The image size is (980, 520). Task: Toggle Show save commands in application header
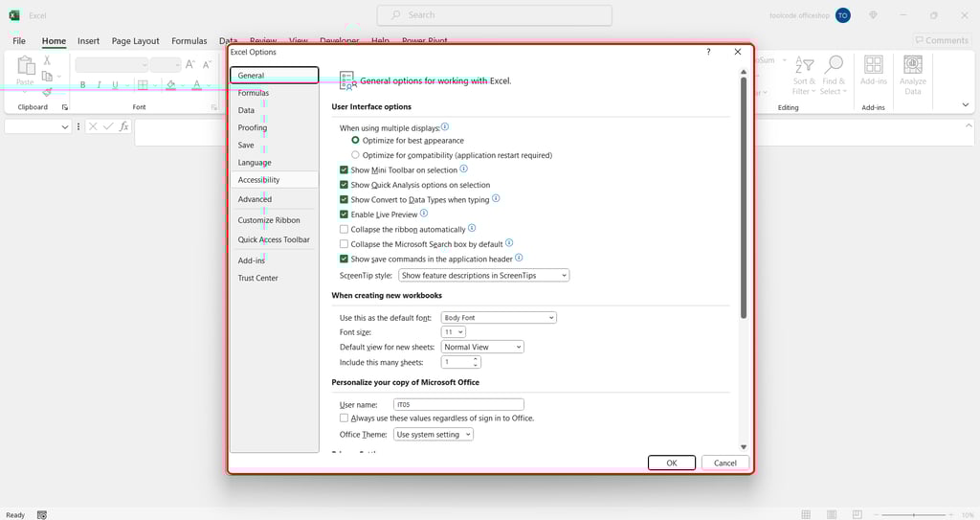[344, 260]
